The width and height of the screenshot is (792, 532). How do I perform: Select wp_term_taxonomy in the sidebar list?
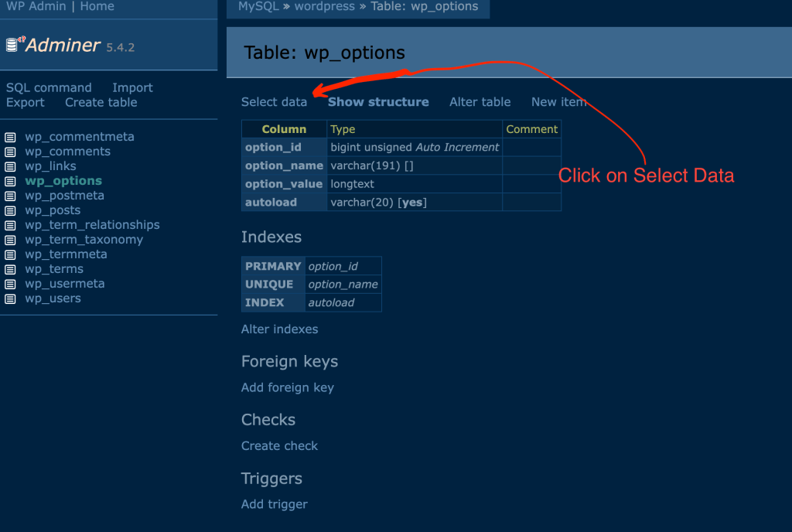coord(85,239)
